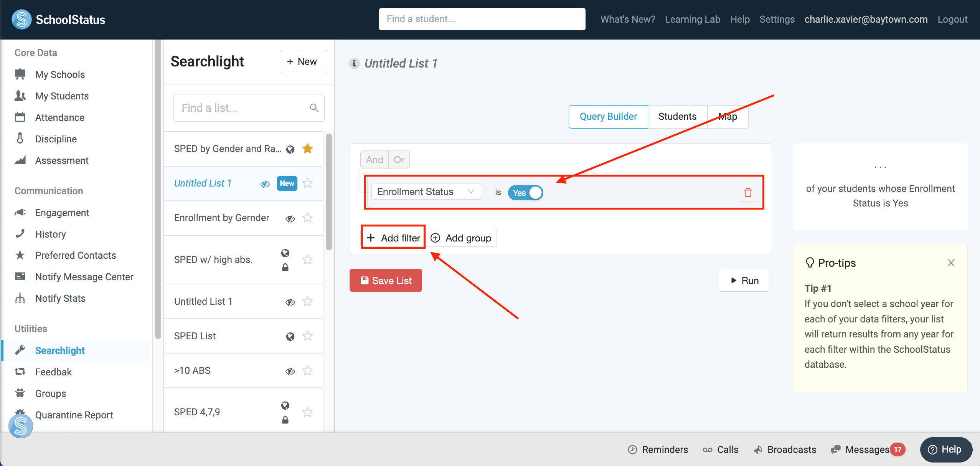
Task: Click the info icon beside Untitled List 1 title
Action: 354,63
